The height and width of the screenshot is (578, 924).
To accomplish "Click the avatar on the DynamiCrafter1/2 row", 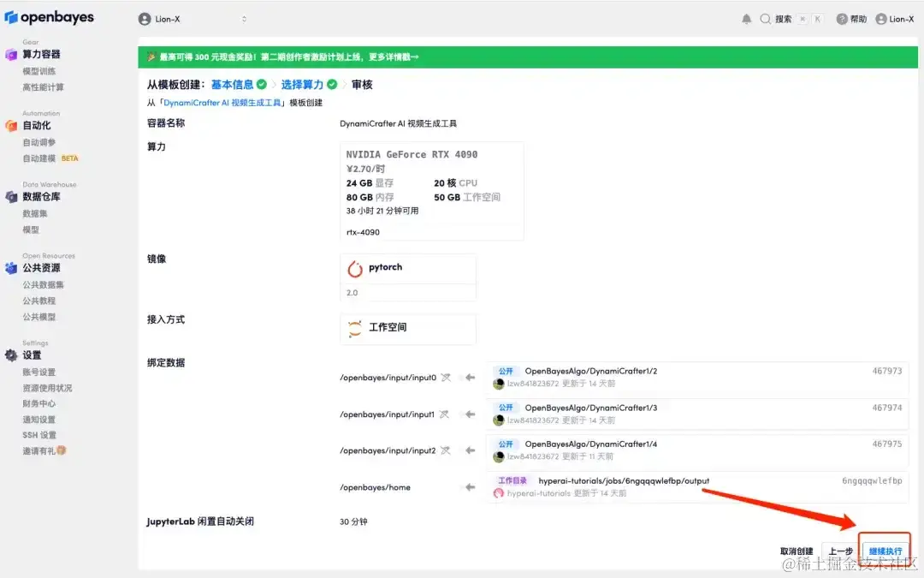I will pyautogui.click(x=499, y=384).
